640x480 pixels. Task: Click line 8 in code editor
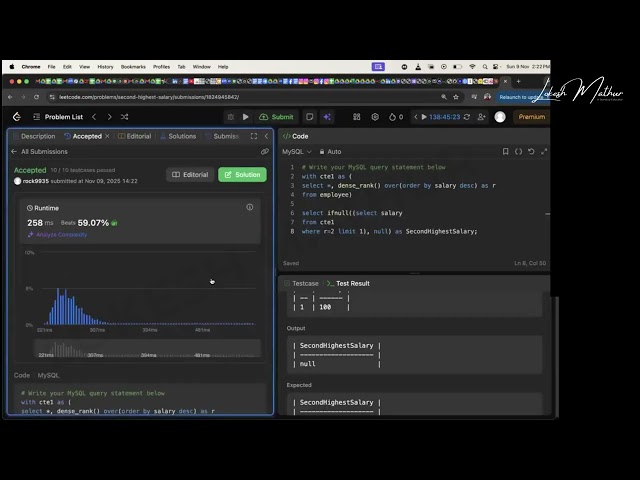click(x=389, y=231)
